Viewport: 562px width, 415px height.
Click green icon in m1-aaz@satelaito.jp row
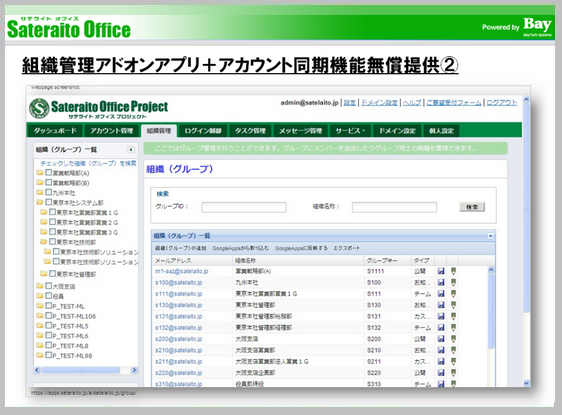pos(453,271)
